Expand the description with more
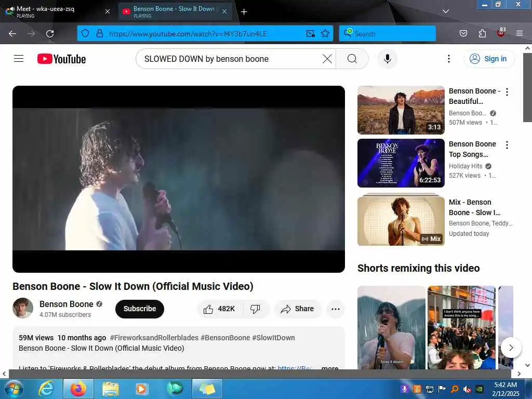Screen dimensions: 532x399 tap(329, 367)
